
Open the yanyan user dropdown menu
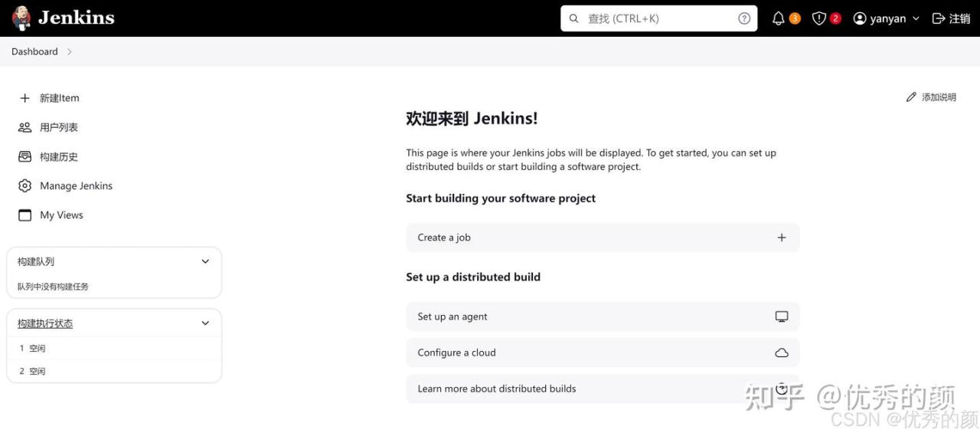click(x=887, y=18)
